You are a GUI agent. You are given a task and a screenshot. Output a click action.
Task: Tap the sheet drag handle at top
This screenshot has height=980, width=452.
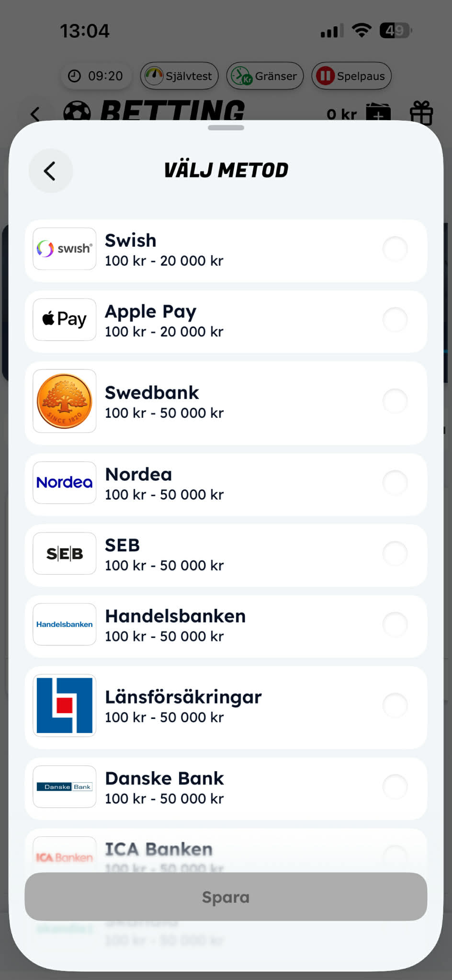point(226,128)
